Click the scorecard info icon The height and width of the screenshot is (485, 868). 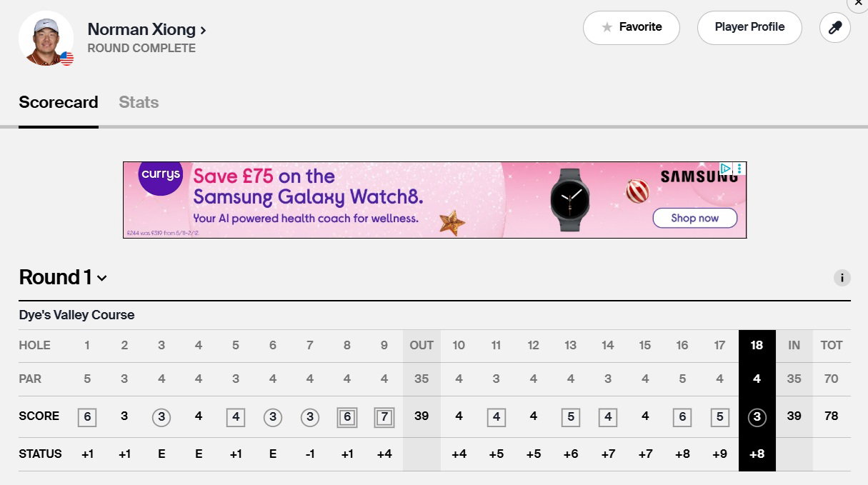pyautogui.click(x=842, y=278)
